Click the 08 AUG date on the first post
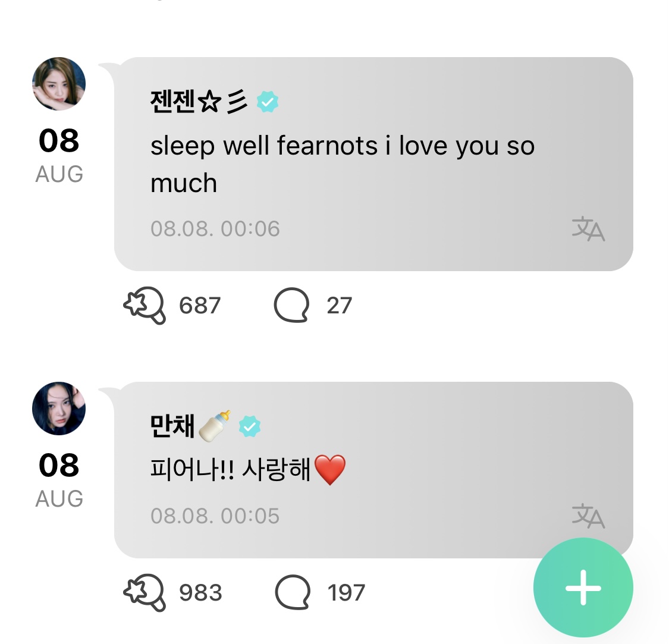This screenshot has width=669, height=644. (x=58, y=153)
